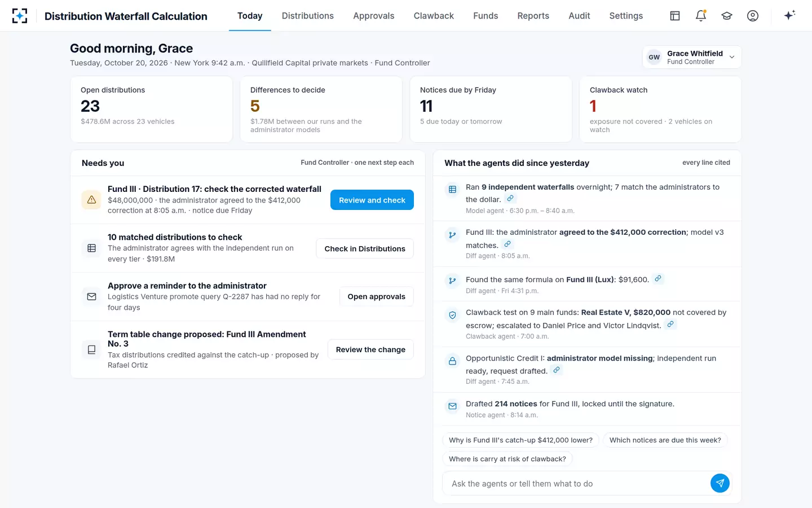The height and width of the screenshot is (508, 812).
Task: Click the table icon beside 10 matched distributions
Action: 91,248
